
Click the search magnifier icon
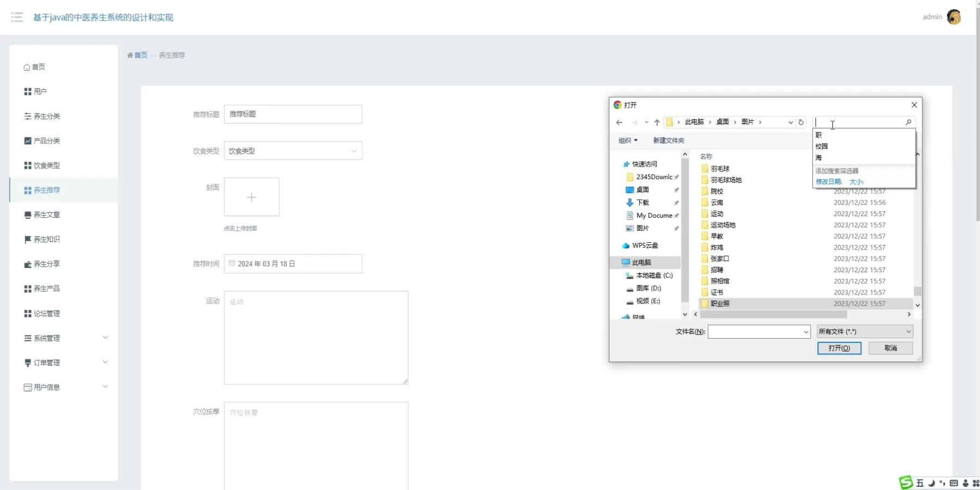(x=908, y=122)
